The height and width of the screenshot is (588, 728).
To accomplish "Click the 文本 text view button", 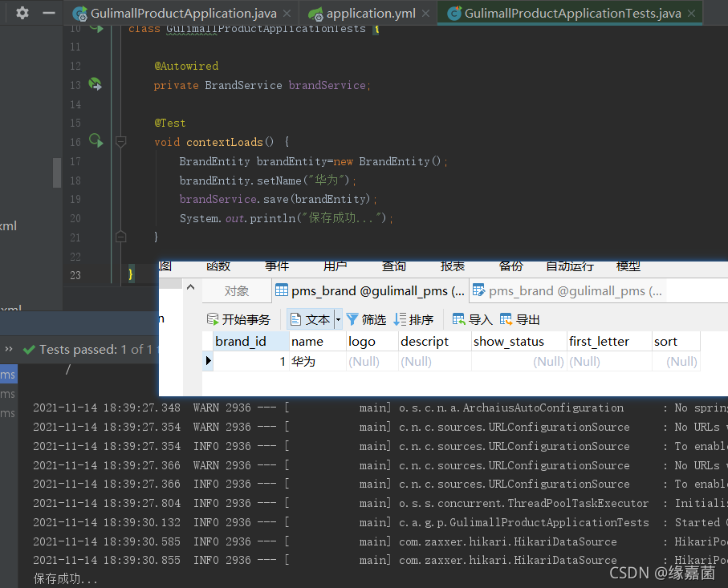I will pos(310,319).
